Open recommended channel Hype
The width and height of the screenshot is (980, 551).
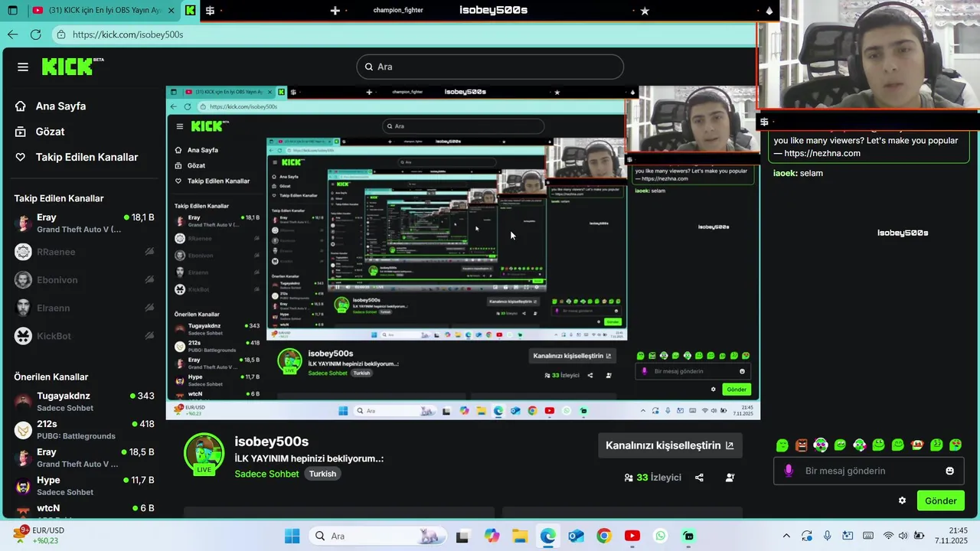pos(84,485)
